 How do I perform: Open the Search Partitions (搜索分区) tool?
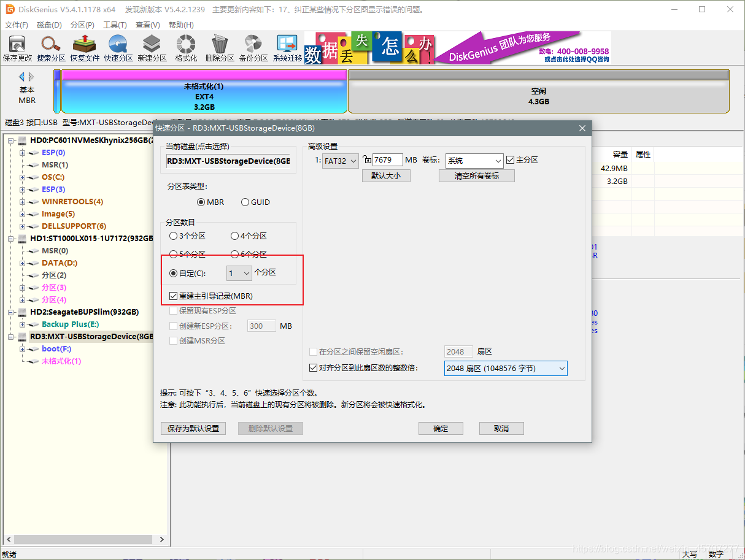tap(51, 48)
